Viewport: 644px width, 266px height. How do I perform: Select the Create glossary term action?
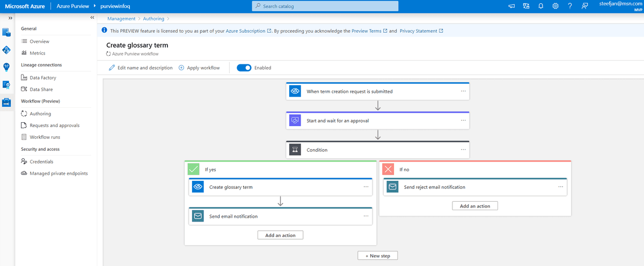point(280,187)
